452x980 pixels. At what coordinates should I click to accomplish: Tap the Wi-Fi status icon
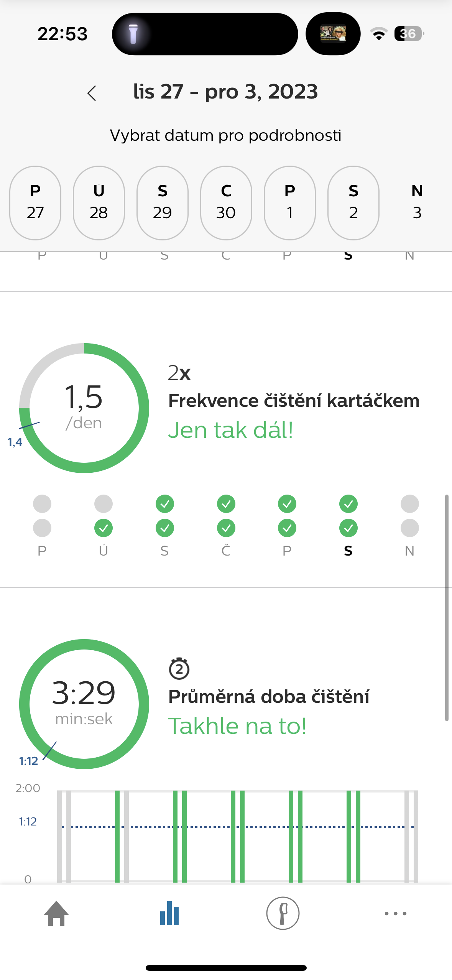pyautogui.click(x=378, y=34)
